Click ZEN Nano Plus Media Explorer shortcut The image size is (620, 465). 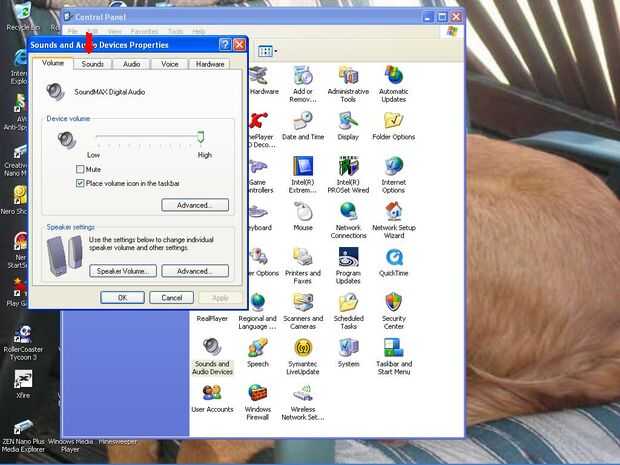23,437
